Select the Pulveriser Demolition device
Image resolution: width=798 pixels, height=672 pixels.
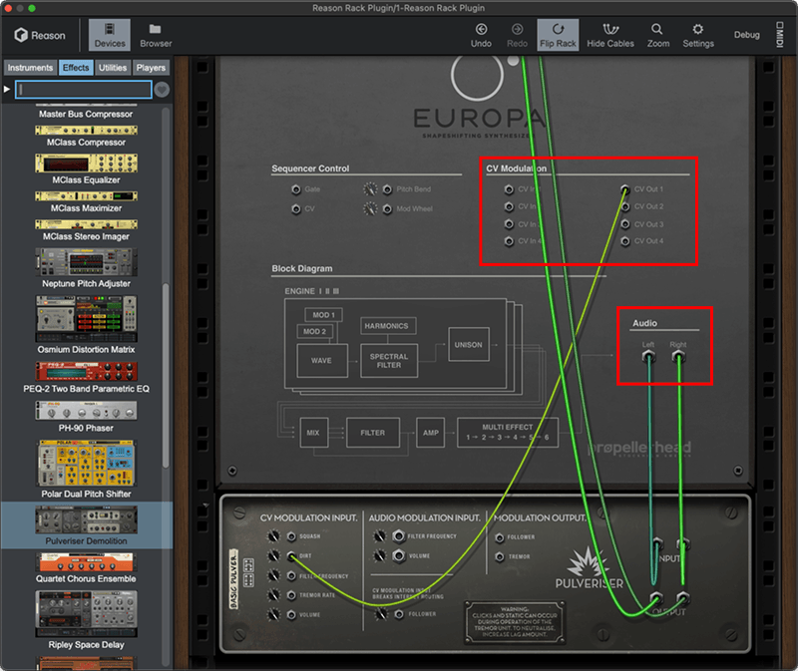pyautogui.click(x=86, y=525)
